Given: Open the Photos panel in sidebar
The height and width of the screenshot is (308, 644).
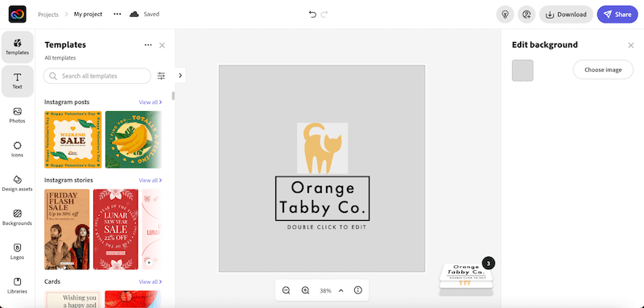Looking at the screenshot, I should [17, 115].
